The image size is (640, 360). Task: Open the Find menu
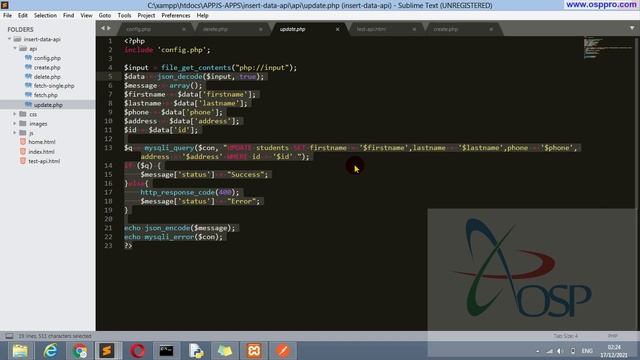tap(69, 16)
